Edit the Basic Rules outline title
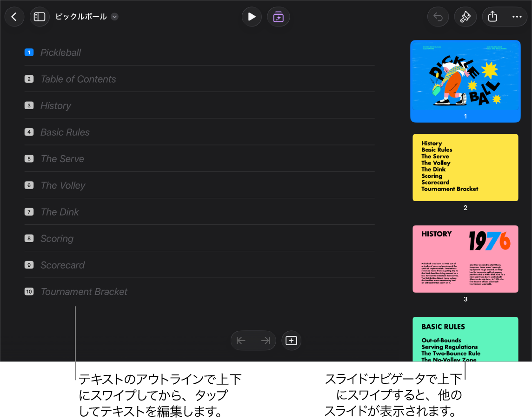This screenshot has width=532, height=420. coord(65,132)
